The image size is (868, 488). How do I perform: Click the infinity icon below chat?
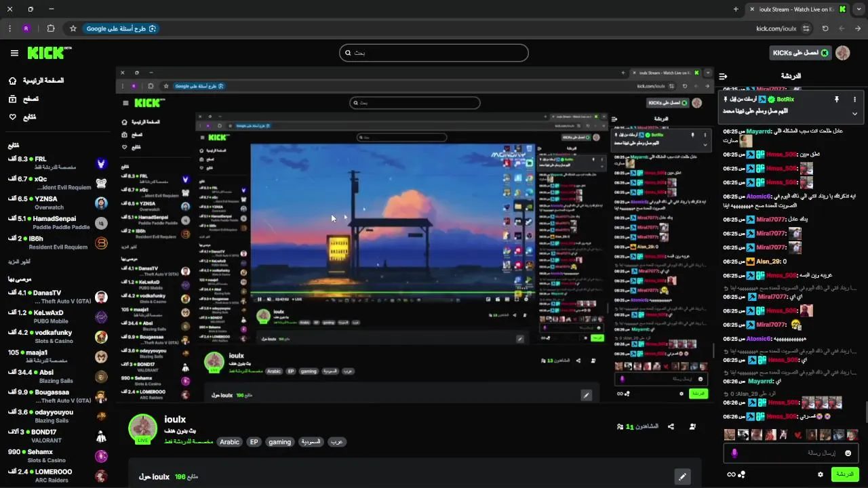point(731,474)
